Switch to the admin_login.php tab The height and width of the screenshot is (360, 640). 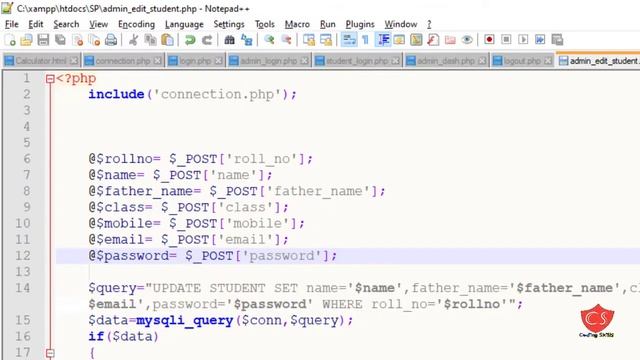point(268,61)
